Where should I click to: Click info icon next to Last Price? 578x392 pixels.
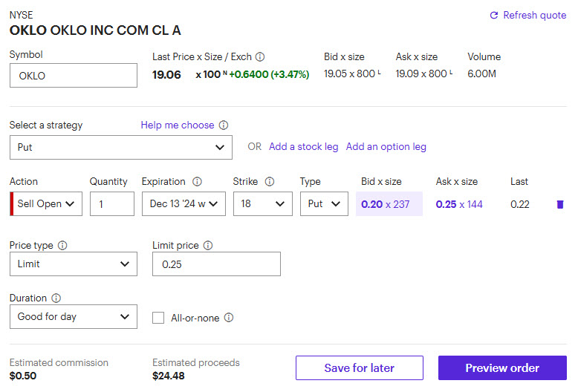[x=260, y=57]
